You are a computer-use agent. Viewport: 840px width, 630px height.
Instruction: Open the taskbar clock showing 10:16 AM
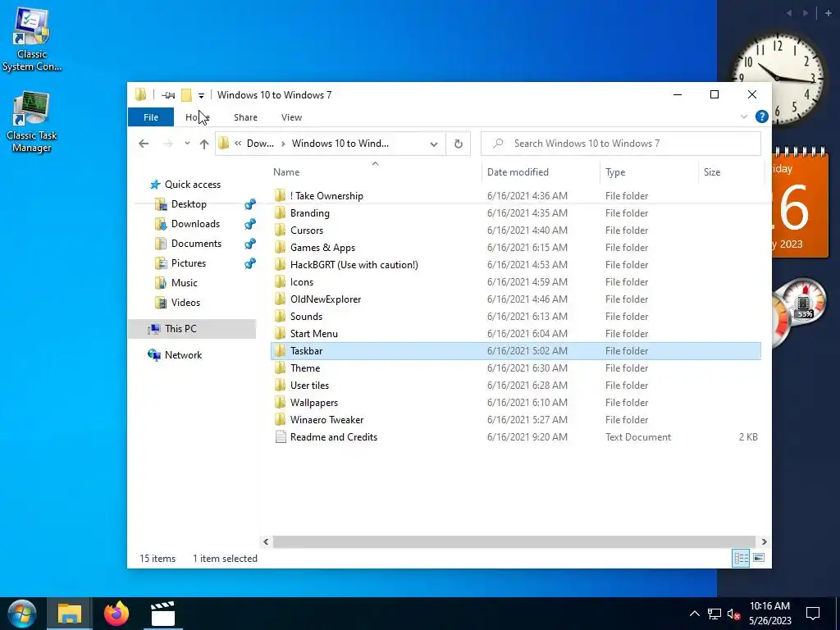769,614
